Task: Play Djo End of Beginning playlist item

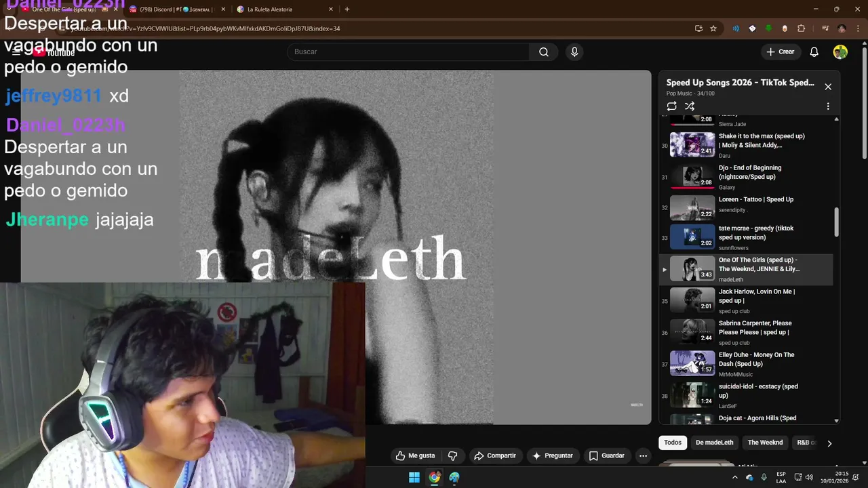Action: [746, 177]
